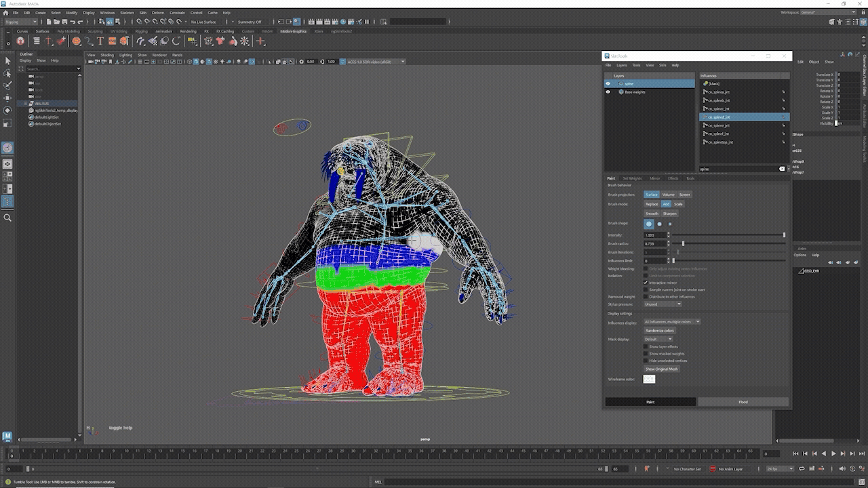868x488 pixels.
Task: Select the cn_spinee_jnt influence
Action: point(719,125)
